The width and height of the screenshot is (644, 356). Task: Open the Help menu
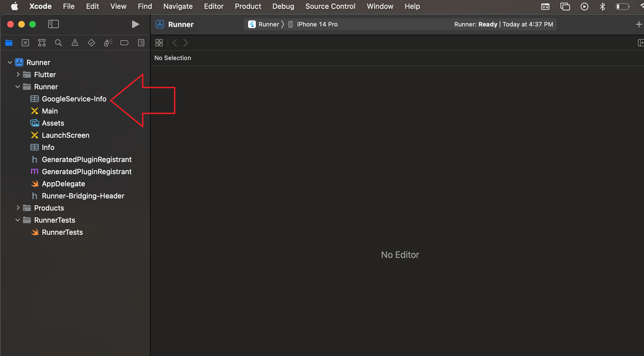click(412, 6)
